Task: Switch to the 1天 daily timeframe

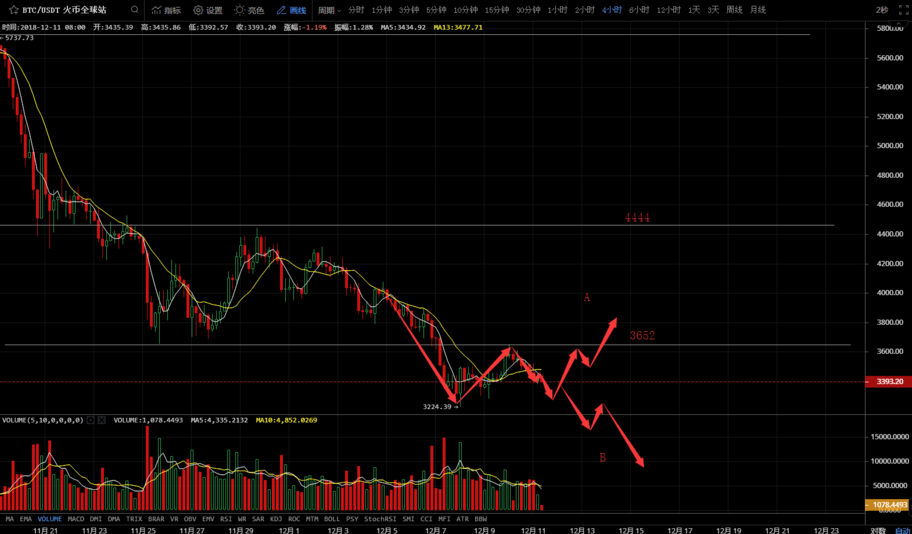Action: tap(694, 10)
